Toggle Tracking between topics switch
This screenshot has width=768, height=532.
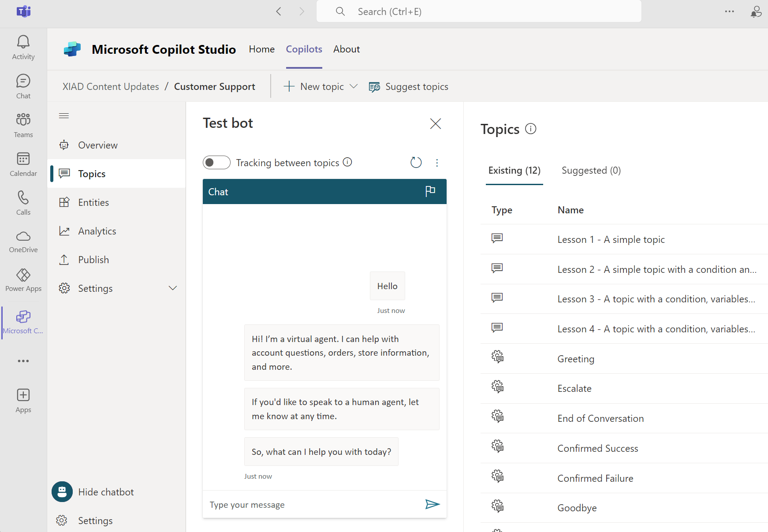216,163
